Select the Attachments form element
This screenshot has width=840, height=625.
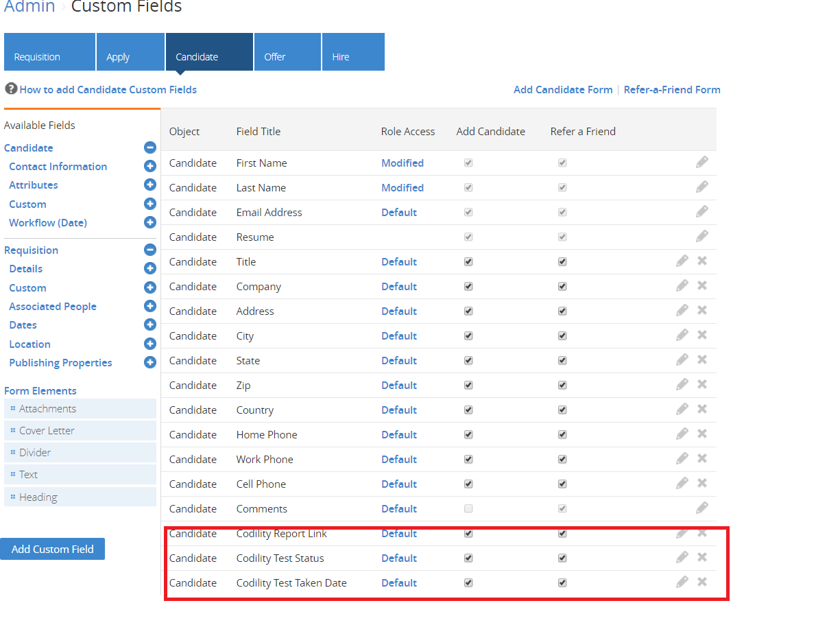point(80,408)
